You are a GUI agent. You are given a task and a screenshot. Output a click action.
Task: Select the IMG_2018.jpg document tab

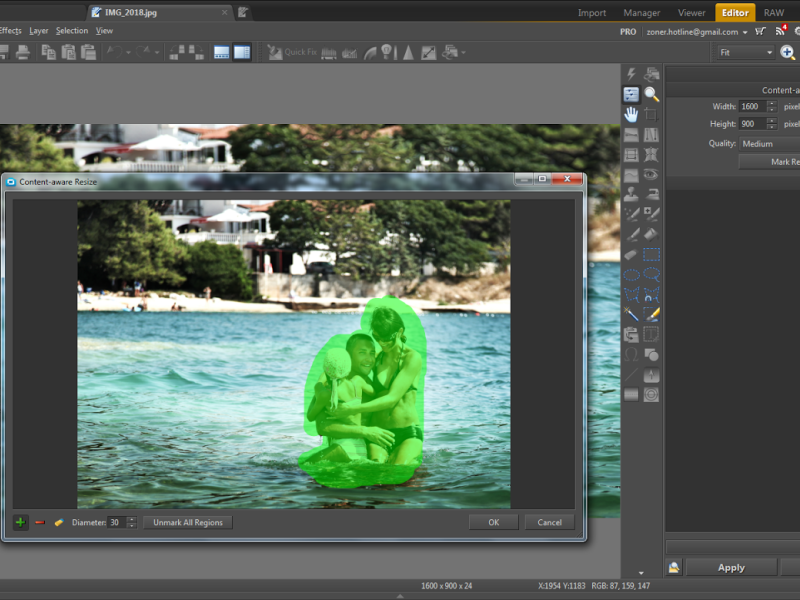[x=160, y=13]
